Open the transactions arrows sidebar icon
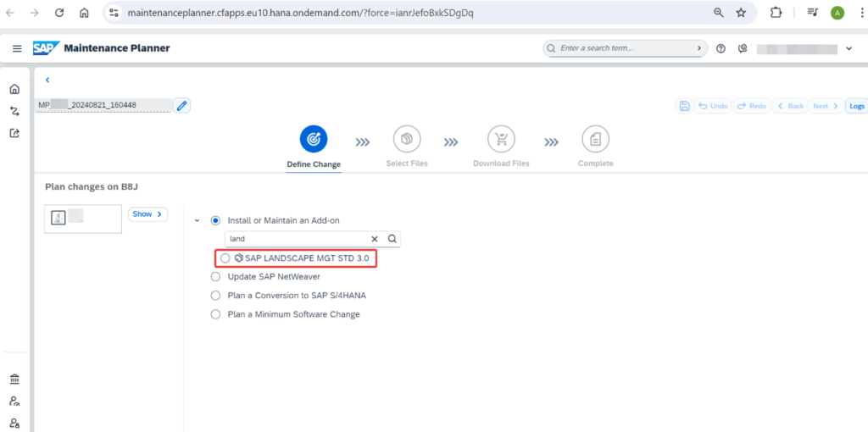Screen dimensions: 868x432 tap(15, 111)
